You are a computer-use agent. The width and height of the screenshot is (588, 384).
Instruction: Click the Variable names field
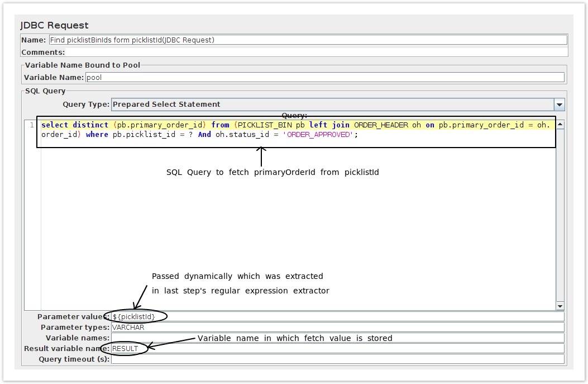pyautogui.click(x=337, y=338)
